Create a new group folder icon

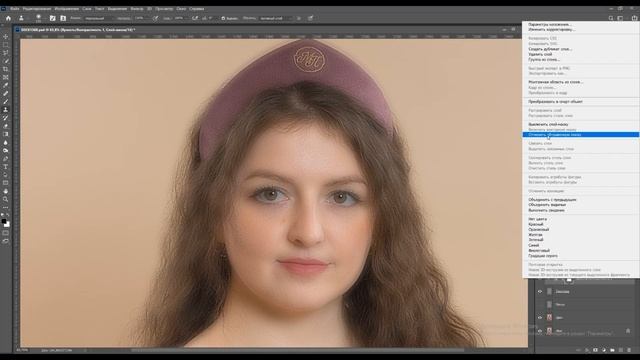point(612,350)
